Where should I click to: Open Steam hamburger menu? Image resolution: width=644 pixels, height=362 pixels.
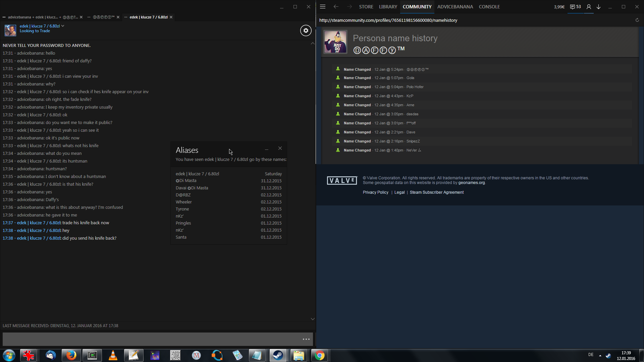pos(323,7)
